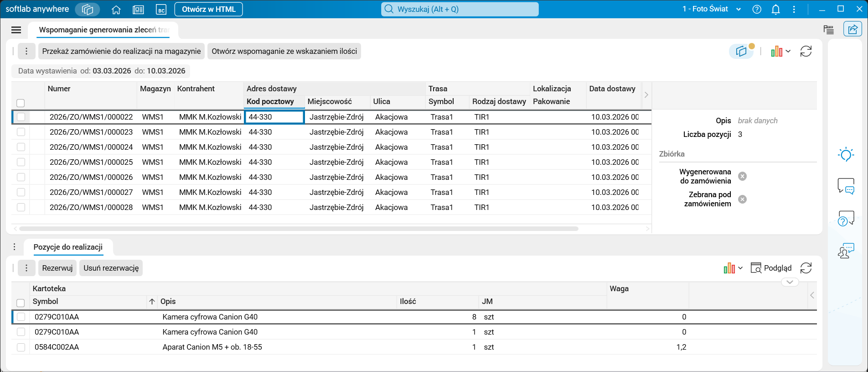Click the share icon at top right
The width and height of the screenshot is (868, 372).
coord(852,30)
